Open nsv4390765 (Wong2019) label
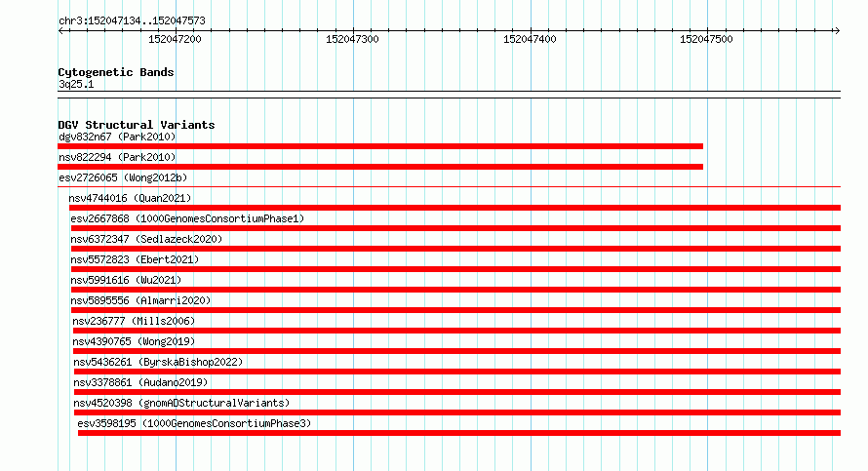The image size is (868, 471). tap(134, 341)
